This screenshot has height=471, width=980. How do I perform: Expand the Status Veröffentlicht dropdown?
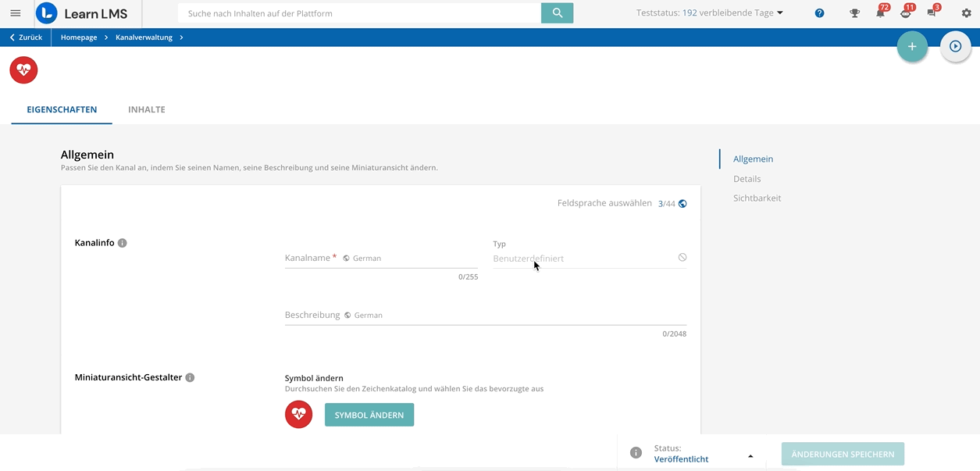[750, 456]
